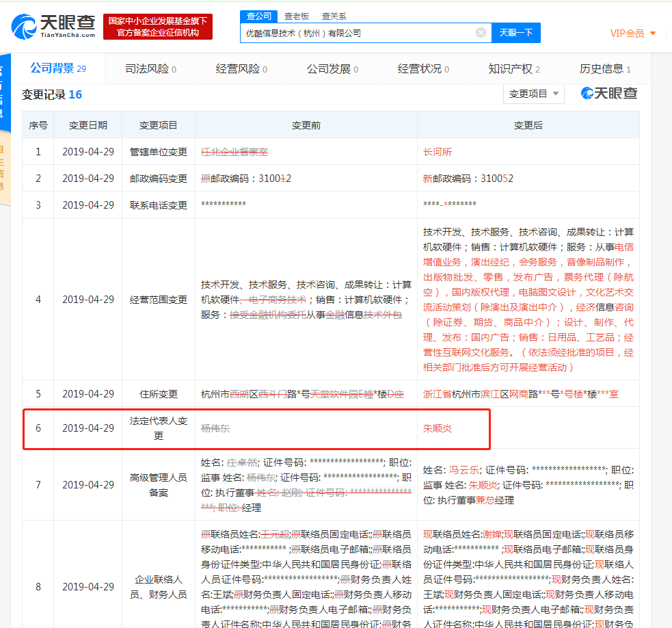The height and width of the screenshot is (628, 672).
Task: Click the blue left sidebar tab
Action: point(4,92)
